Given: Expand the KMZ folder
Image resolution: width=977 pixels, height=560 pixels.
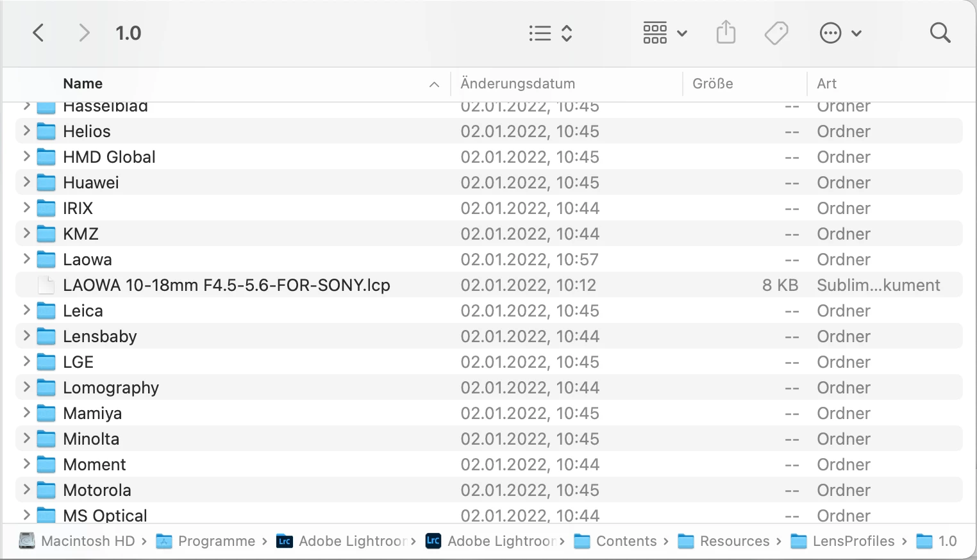Looking at the screenshot, I should tap(26, 233).
